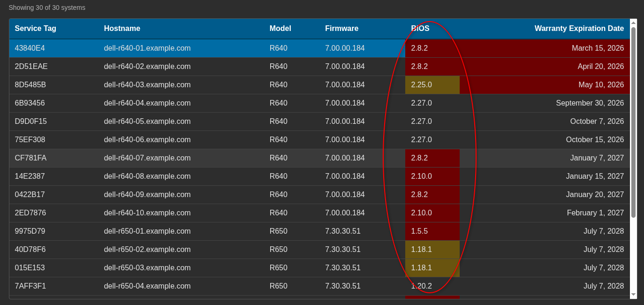This screenshot has width=644, height=305.
Task: Click warranty date January 20, 2027
Action: (x=595, y=195)
